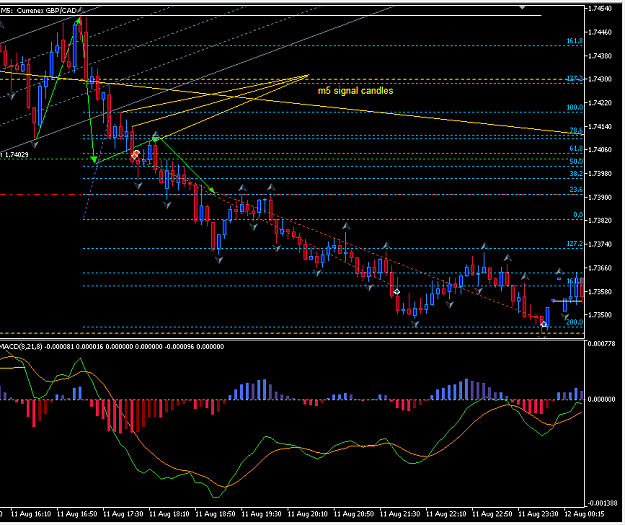Click the "1.74029" price level label
The height and width of the screenshot is (525, 625).
pyautogui.click(x=16, y=155)
